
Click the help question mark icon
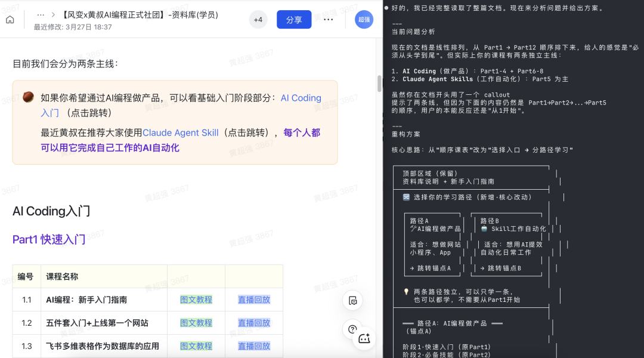(352, 329)
